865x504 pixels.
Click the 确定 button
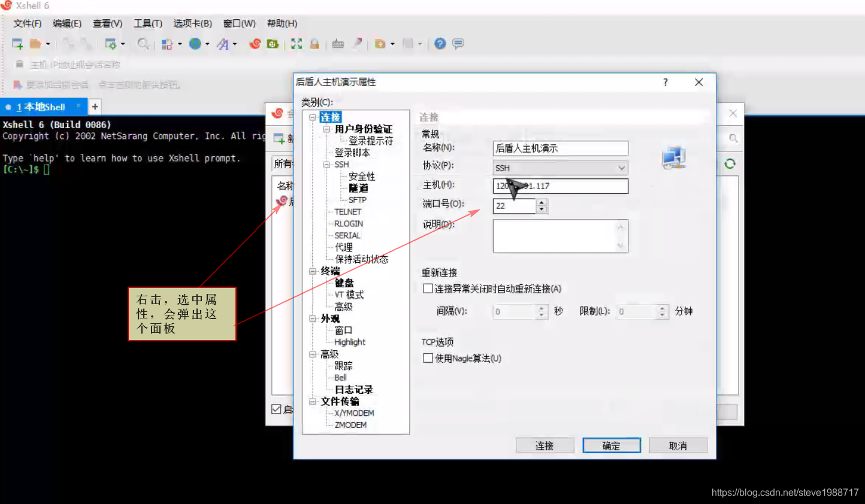(612, 445)
